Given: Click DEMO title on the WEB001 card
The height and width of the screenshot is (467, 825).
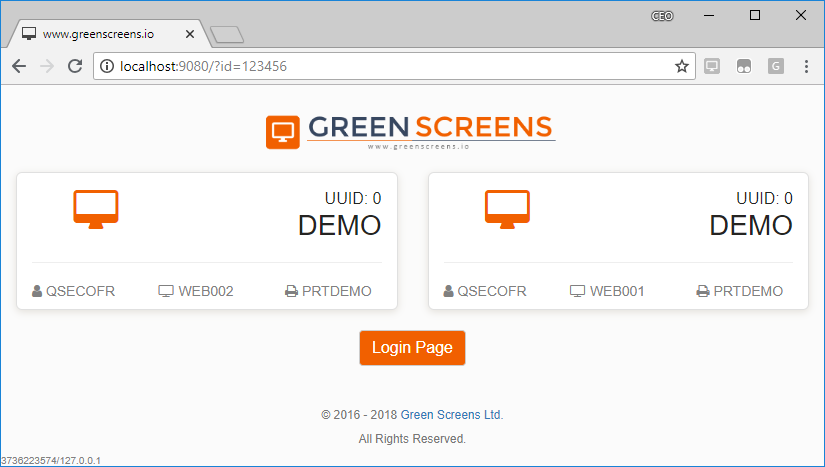Looking at the screenshot, I should 751,225.
